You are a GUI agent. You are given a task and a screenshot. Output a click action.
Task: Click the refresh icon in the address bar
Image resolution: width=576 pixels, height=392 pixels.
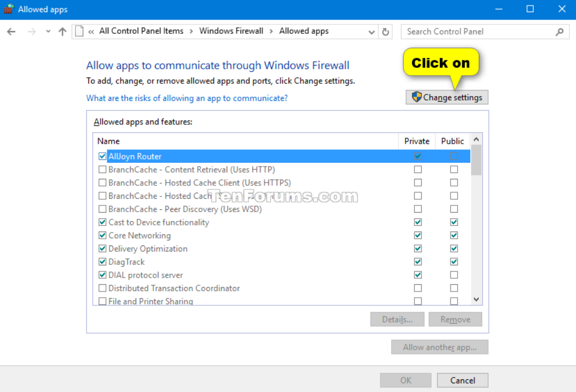[385, 32]
